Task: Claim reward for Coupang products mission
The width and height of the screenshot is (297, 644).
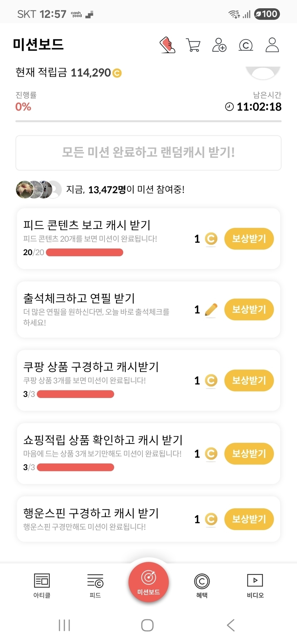Action: [x=249, y=380]
